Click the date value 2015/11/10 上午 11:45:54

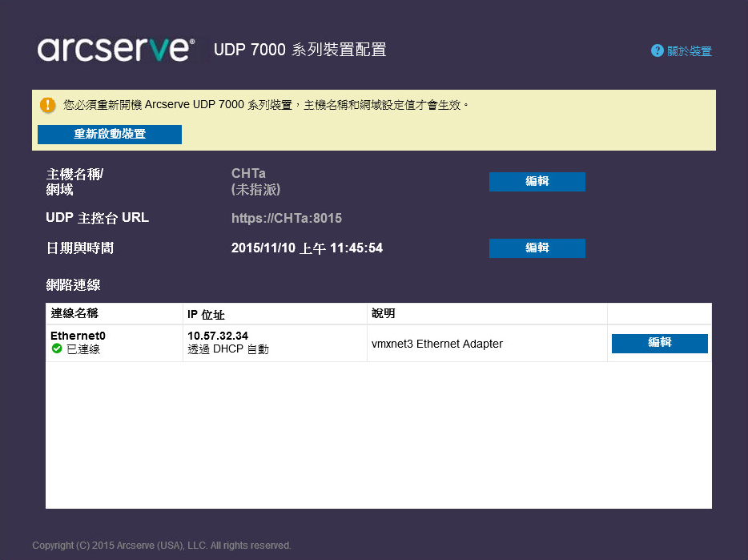(307, 248)
